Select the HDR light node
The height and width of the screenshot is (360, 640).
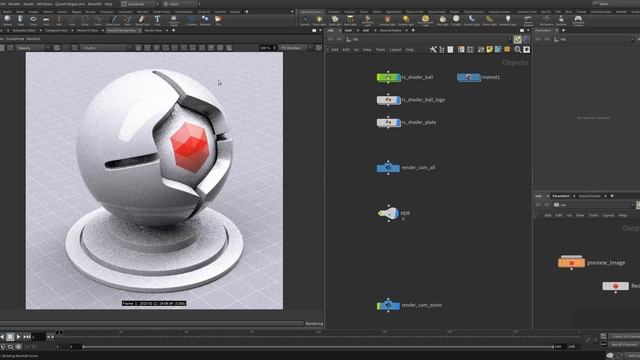point(388,213)
